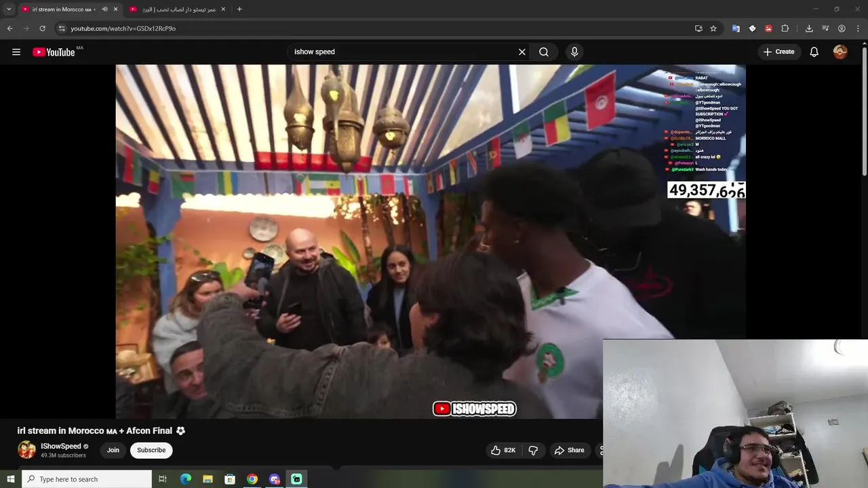Open the browser downloads icon

point(809,28)
